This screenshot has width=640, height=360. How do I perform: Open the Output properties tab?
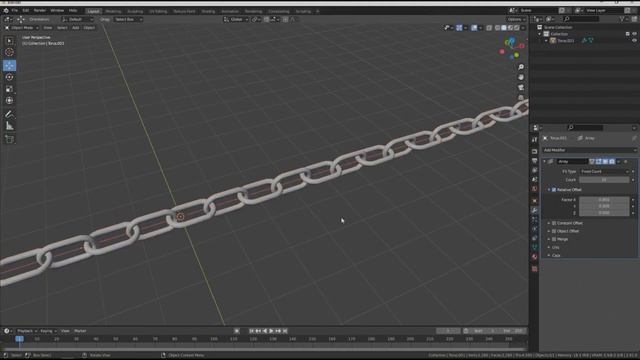pyautogui.click(x=535, y=161)
